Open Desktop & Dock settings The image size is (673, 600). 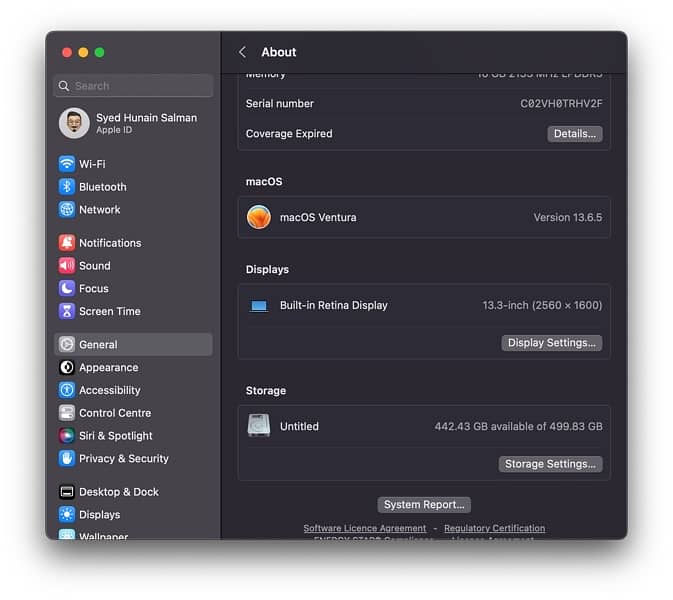point(118,492)
